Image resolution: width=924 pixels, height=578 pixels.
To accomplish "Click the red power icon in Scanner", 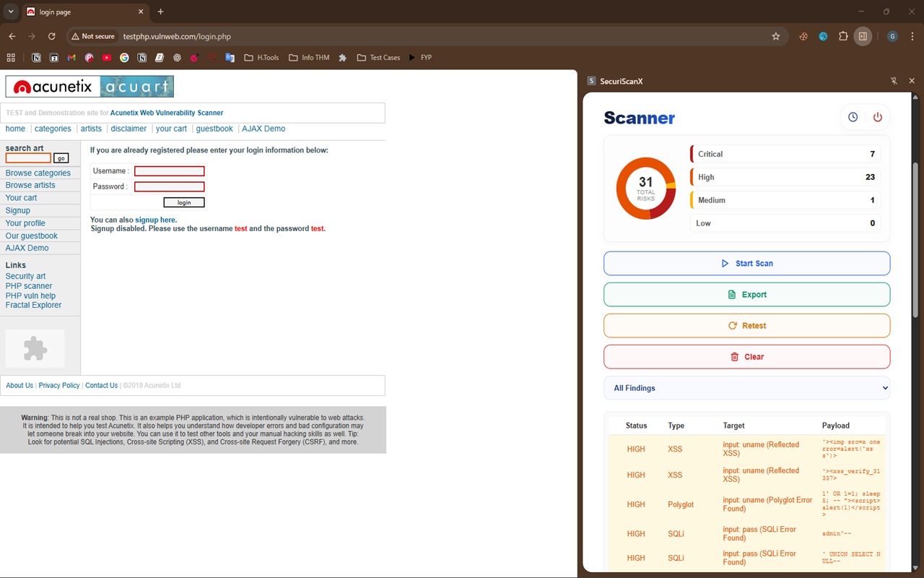I will click(878, 117).
